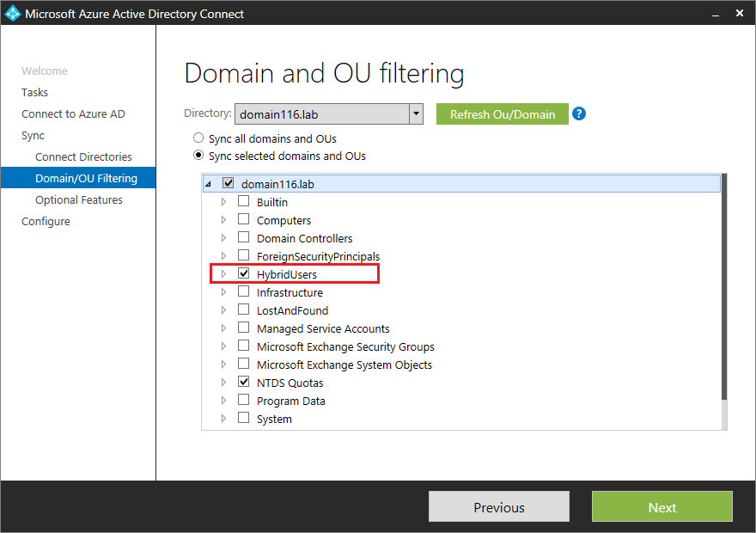Select the HybridUsers tree label
Viewport: 756px width, 533px height.
(x=287, y=274)
